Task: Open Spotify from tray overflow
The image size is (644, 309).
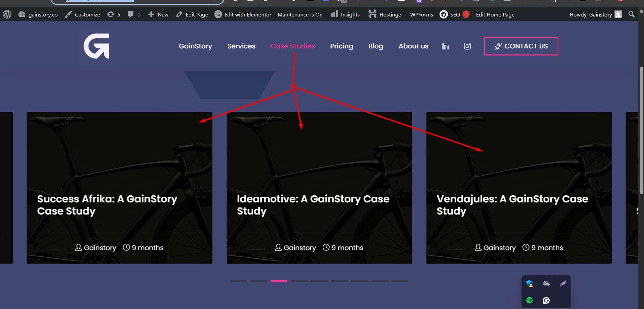Action: point(530,300)
